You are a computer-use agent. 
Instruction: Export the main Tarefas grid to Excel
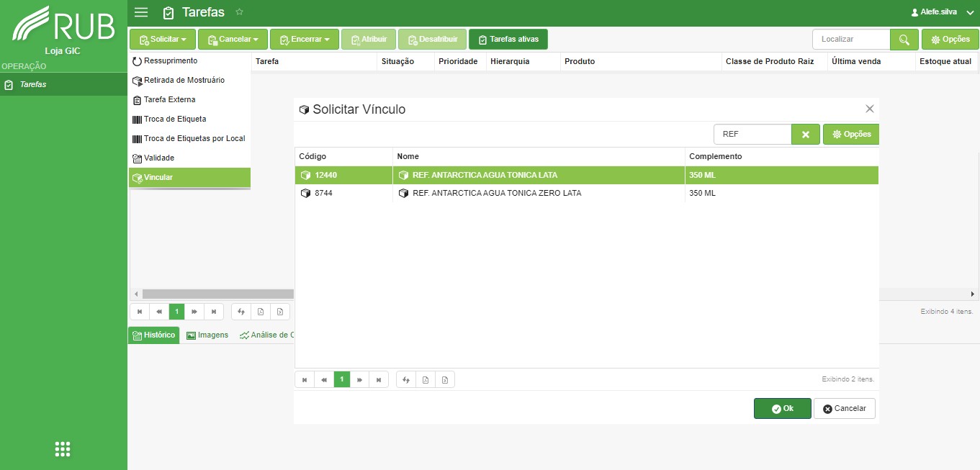tap(280, 312)
